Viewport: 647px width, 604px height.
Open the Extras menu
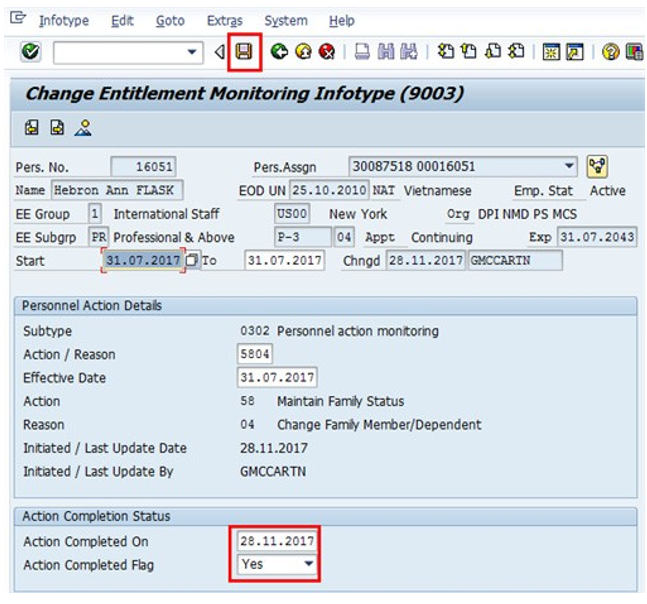point(224,21)
